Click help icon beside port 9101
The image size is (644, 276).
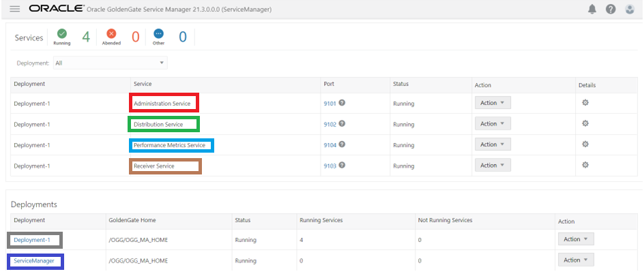[x=342, y=103]
